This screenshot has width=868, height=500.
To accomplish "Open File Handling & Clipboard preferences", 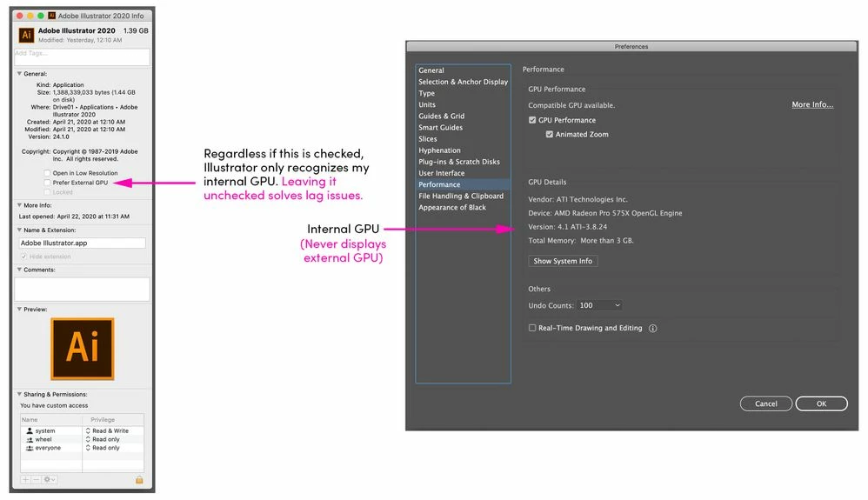I will (x=461, y=196).
